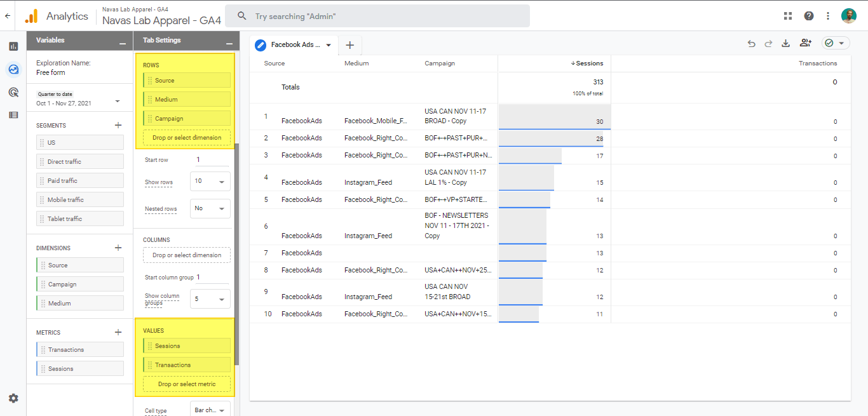Screen dimensions: 868x416
Task: Click Campaign chip in Rows section
Action: tap(187, 119)
